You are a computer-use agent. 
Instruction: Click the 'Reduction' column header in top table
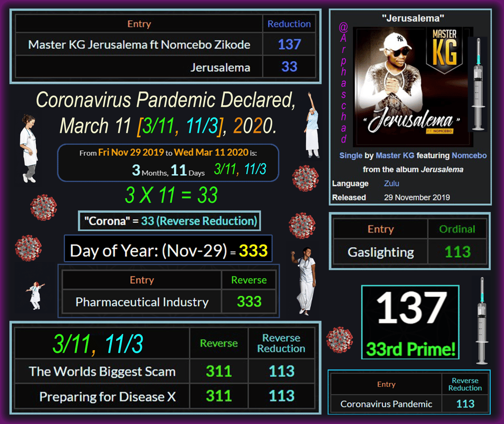pos(289,24)
